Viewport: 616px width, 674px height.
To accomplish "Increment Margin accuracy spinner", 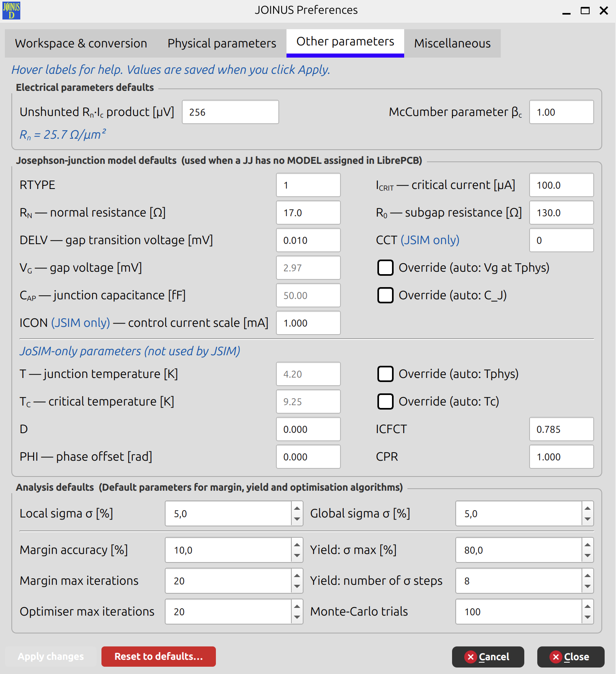I will click(297, 545).
